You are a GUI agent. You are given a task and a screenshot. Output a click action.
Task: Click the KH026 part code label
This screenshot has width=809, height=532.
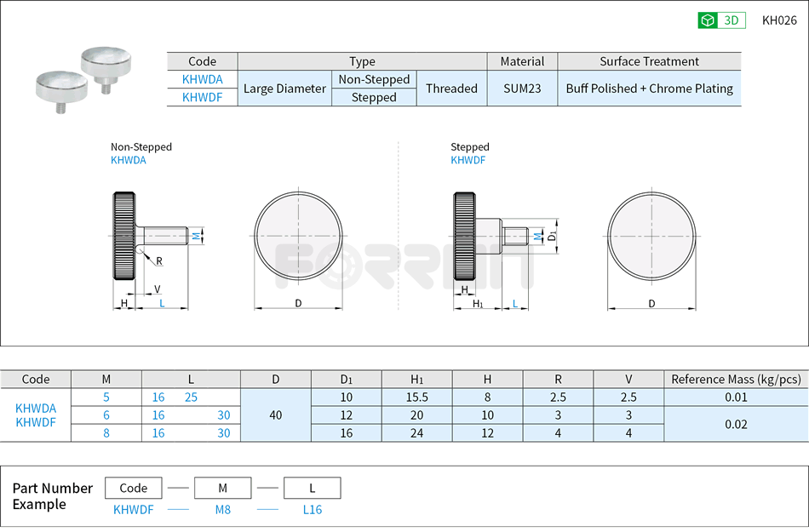point(778,20)
